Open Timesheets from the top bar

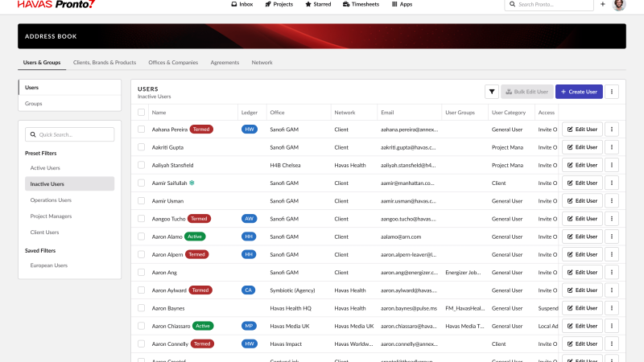[361, 4]
